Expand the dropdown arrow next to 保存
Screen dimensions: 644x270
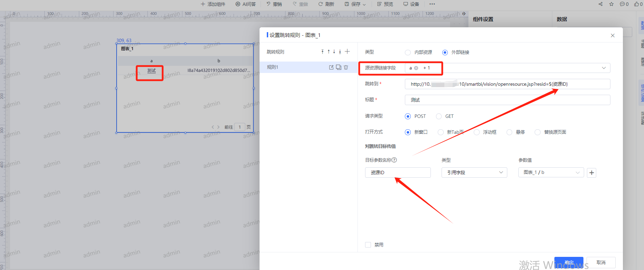tap(364, 4)
